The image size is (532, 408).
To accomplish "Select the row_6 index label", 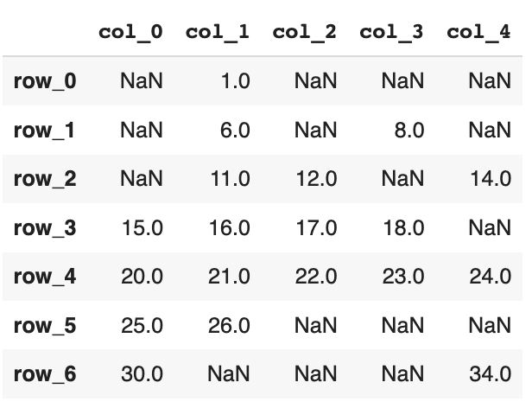I will pos(45,374).
